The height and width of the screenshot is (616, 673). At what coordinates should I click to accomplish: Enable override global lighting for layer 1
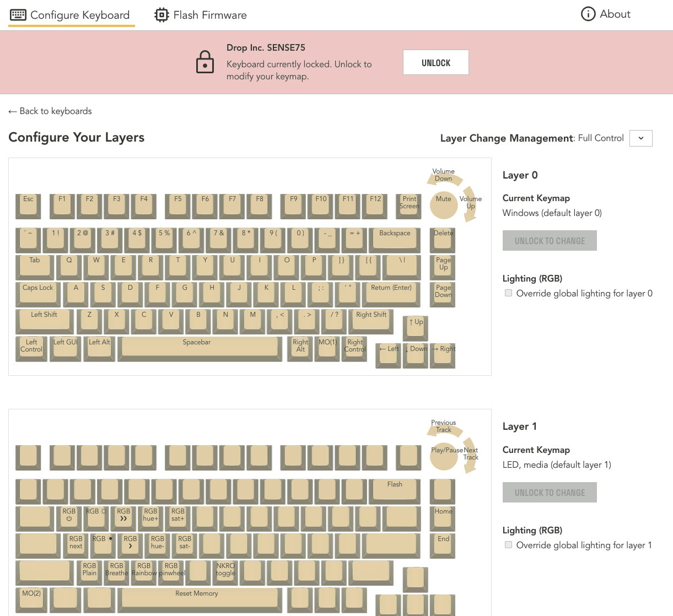[508, 545]
